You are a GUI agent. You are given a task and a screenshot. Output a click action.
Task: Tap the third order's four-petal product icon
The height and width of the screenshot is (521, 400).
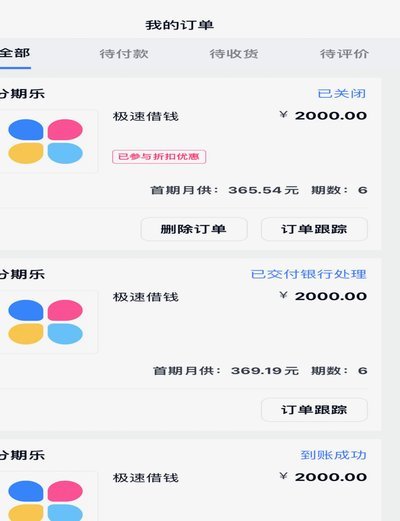tap(46, 497)
